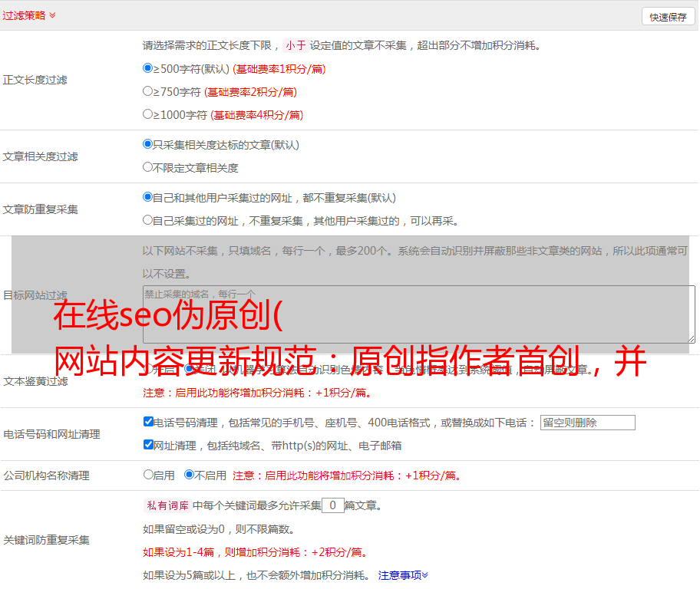
Task: Click the 公司机构名称清理 row label
Action: click(46, 475)
